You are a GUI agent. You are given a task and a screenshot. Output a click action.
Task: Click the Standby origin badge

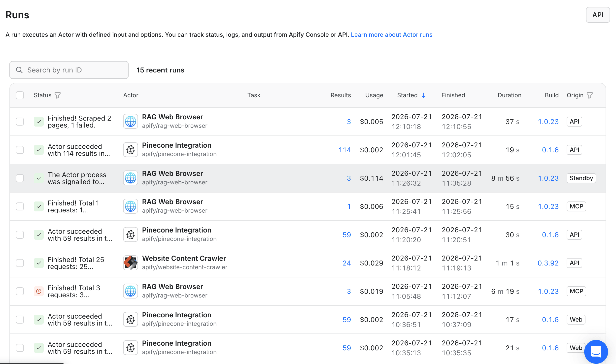[x=581, y=178]
